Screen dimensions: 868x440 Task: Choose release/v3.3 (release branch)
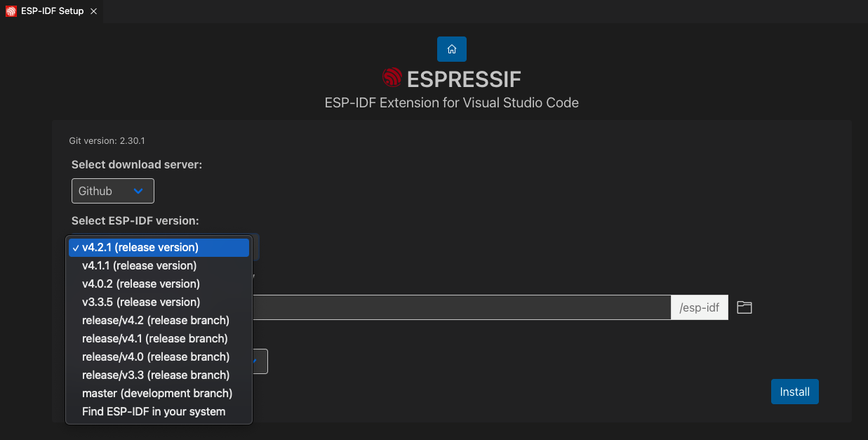tap(159, 375)
